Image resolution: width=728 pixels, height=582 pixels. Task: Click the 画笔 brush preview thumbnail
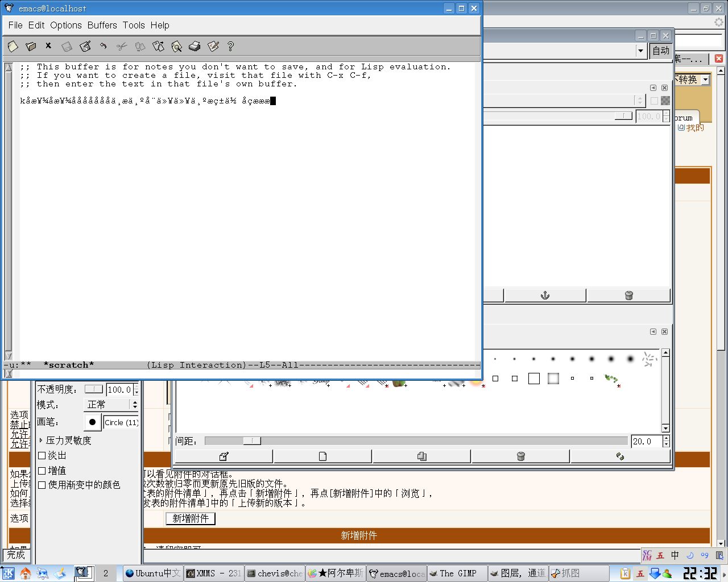coord(92,422)
